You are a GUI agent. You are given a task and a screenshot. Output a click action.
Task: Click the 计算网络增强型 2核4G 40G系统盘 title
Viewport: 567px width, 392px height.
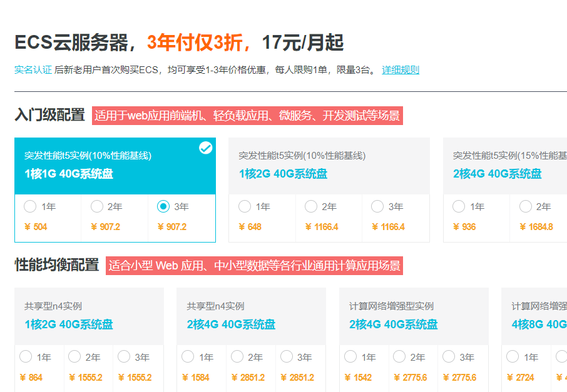tap(393, 324)
